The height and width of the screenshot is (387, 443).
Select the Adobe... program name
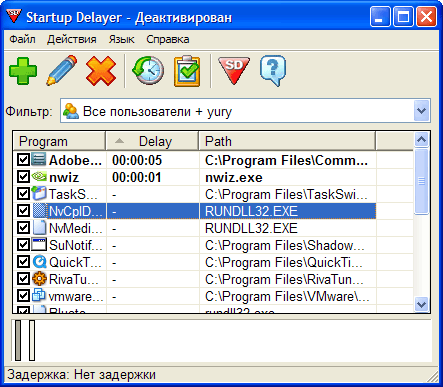coord(75,160)
